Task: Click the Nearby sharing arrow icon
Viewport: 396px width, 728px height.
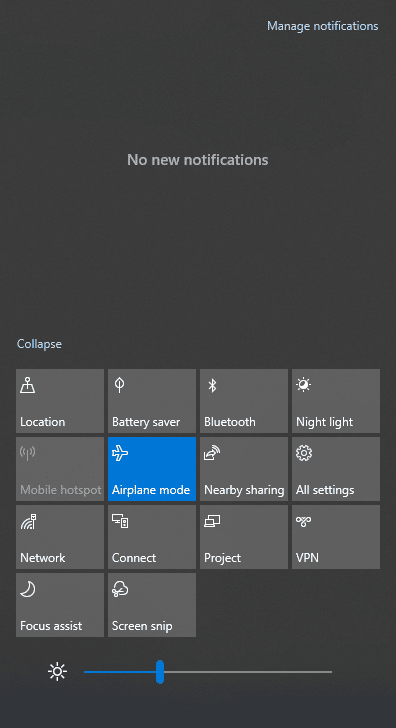Action: pyautogui.click(x=212, y=453)
